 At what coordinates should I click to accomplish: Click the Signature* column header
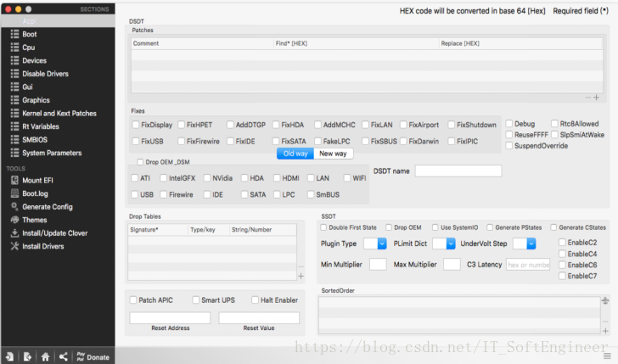(158, 230)
